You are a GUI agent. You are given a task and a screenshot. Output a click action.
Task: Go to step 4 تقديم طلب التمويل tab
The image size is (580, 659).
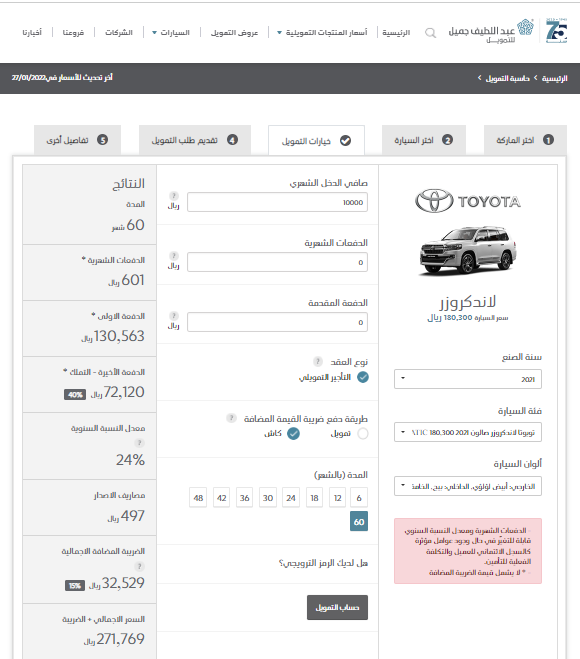[195, 140]
